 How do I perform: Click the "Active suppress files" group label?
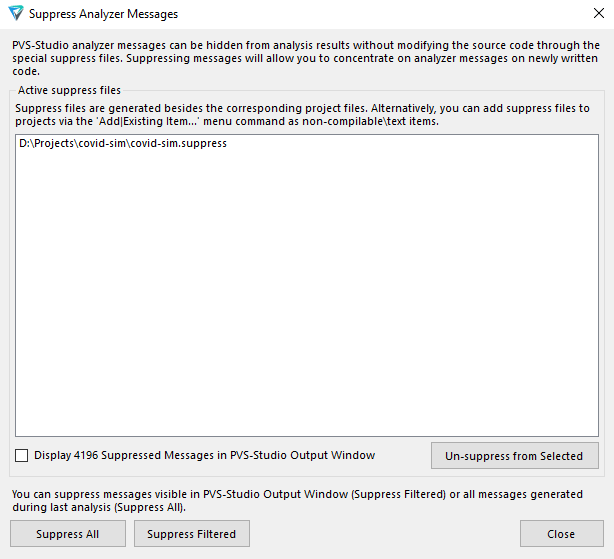(x=69, y=90)
